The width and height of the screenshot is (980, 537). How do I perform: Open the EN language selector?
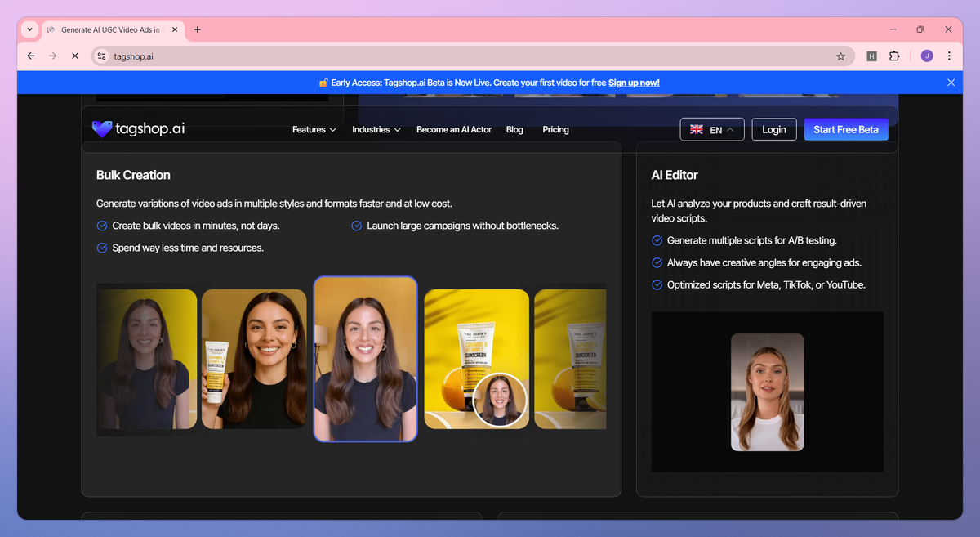[711, 130]
